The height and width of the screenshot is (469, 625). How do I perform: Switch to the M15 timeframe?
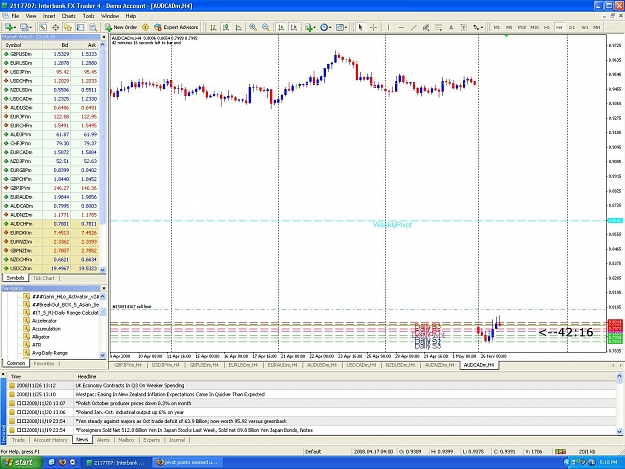[x=522, y=27]
